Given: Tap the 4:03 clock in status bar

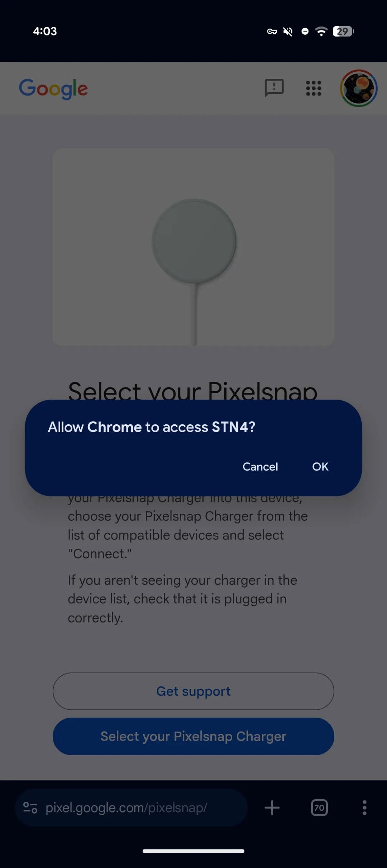Looking at the screenshot, I should [x=45, y=31].
